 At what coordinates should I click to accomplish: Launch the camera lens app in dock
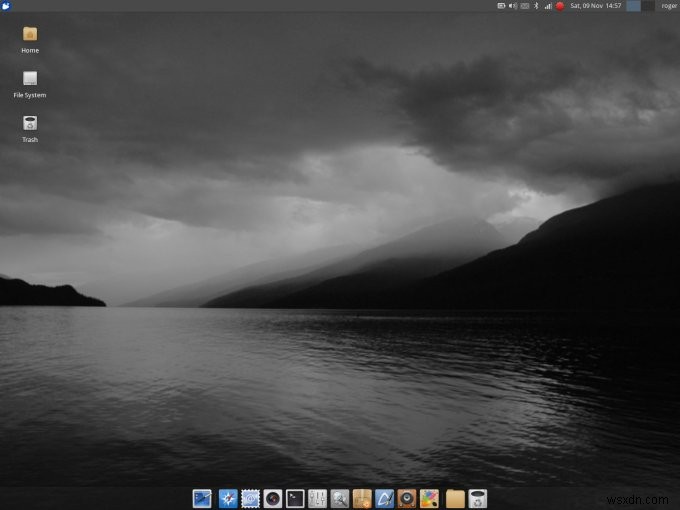[273, 499]
